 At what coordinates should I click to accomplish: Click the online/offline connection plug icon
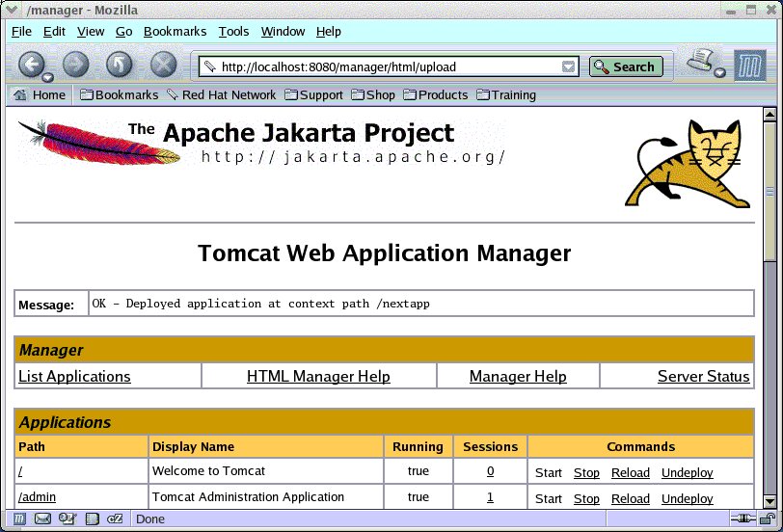(743, 519)
